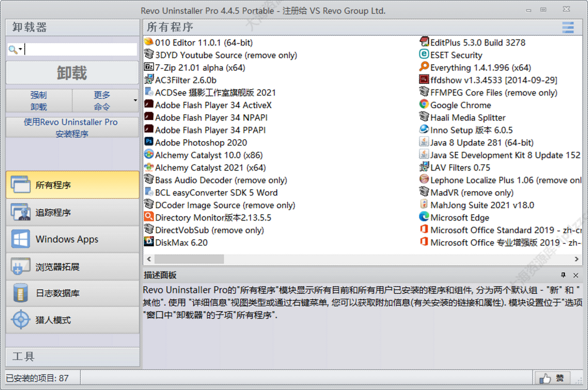
Task: Click the 7-Zip 21.01 alpha icon
Action: click(149, 67)
